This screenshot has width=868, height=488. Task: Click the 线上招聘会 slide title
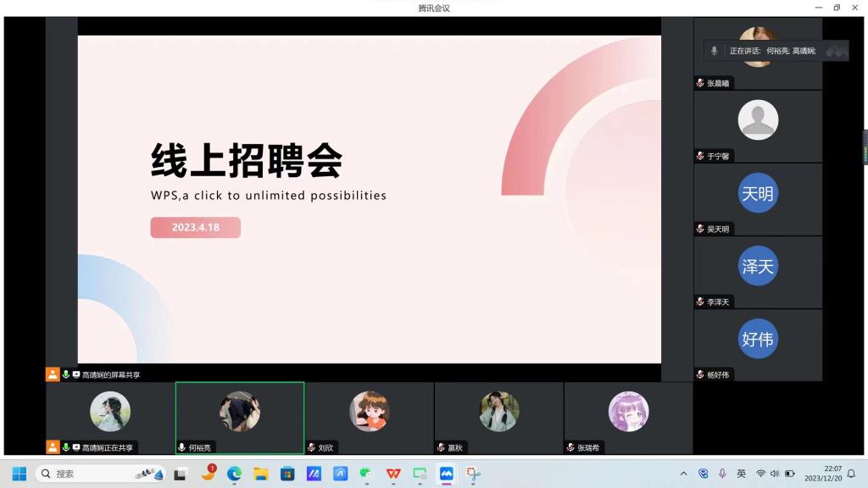247,159
